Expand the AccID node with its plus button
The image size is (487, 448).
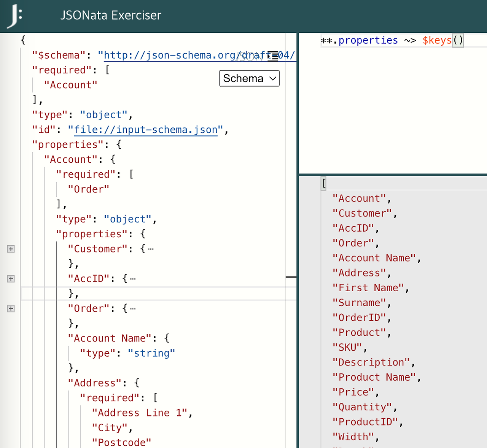(x=11, y=279)
